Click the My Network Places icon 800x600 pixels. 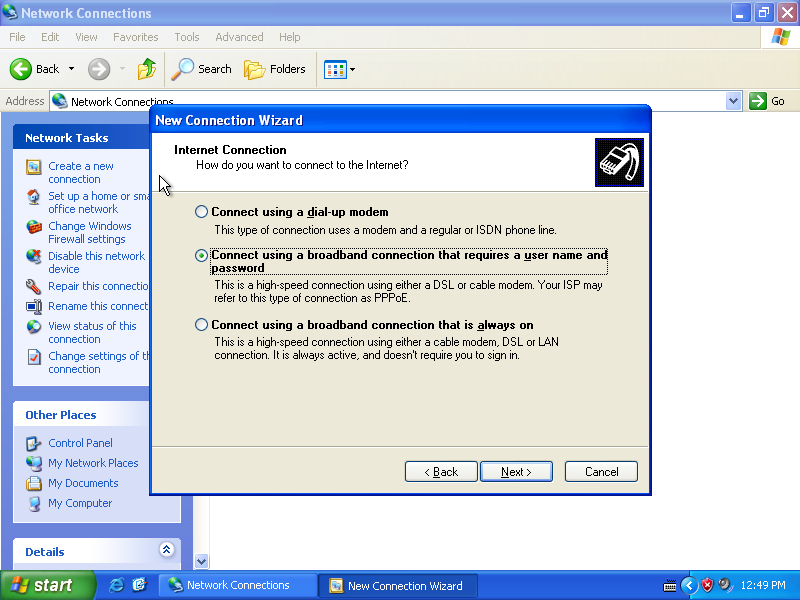click(x=34, y=463)
